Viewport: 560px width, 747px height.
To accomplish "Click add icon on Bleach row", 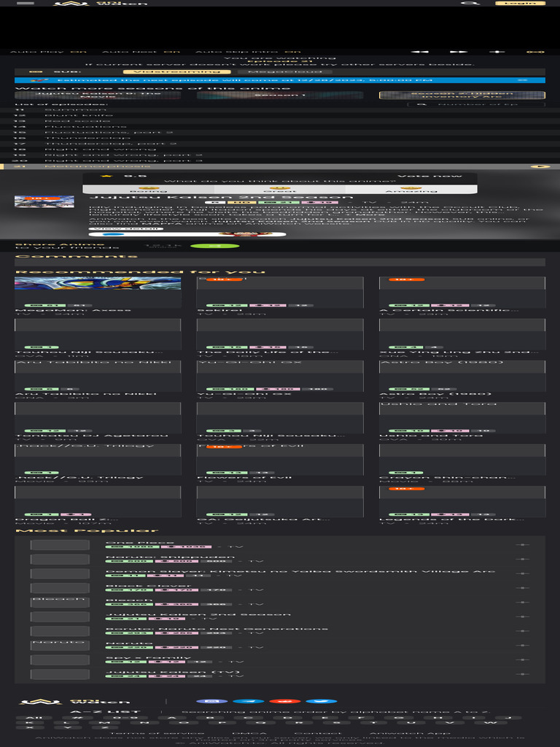I will coord(522,602).
